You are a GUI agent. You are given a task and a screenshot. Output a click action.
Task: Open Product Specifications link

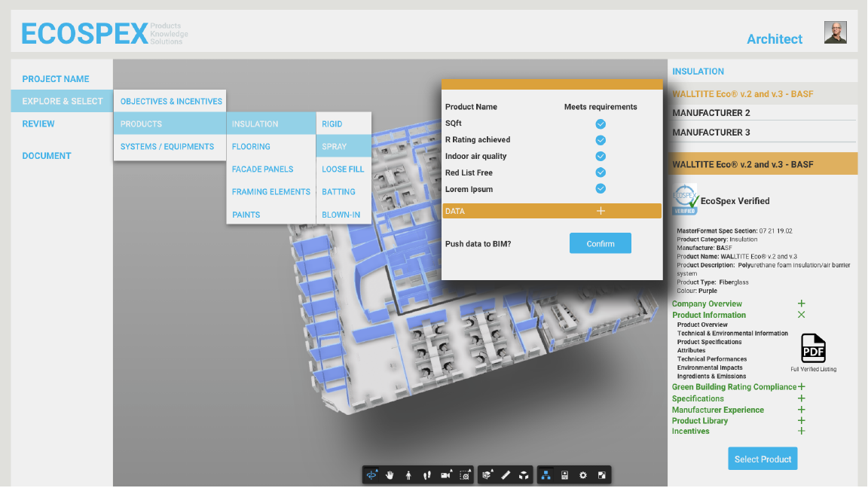click(x=709, y=342)
